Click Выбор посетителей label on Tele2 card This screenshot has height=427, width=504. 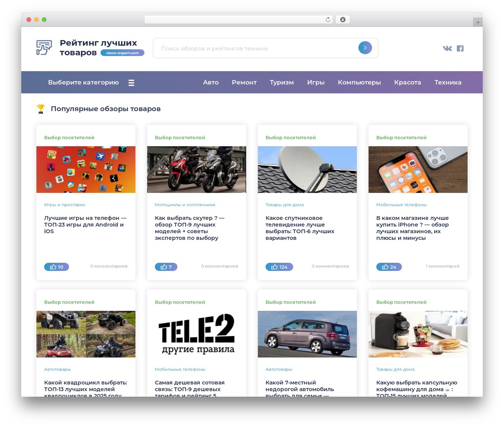click(x=180, y=303)
